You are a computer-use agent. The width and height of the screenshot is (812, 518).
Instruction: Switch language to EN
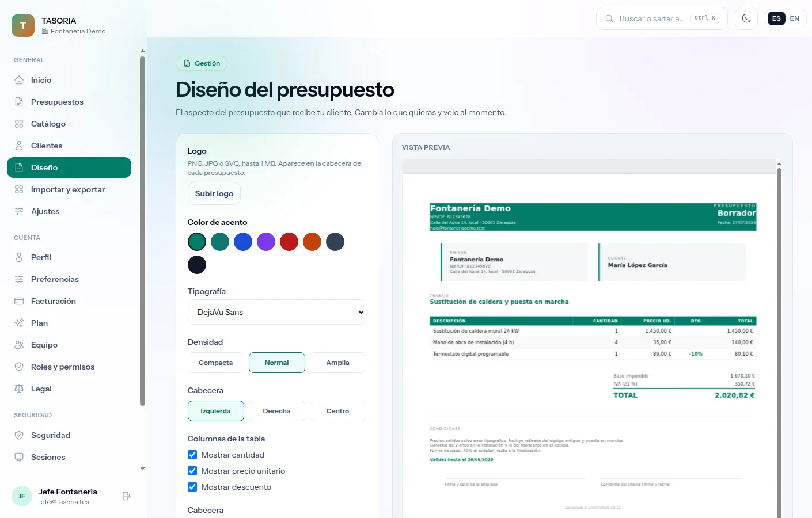tap(795, 18)
